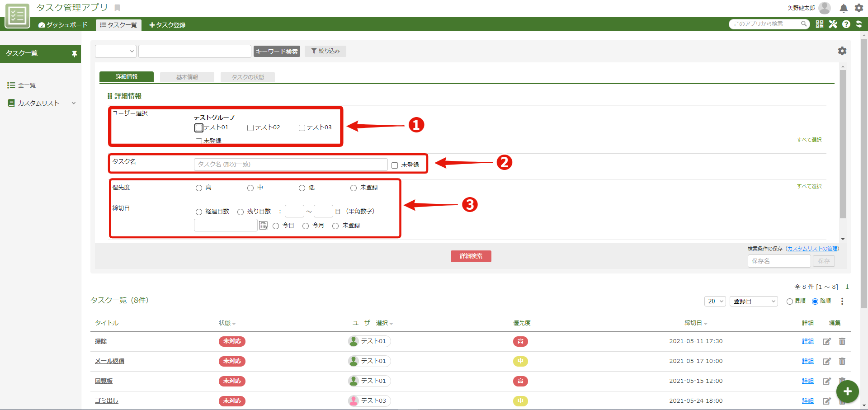
Task: Check the テスト01 user checkbox
Action: (198, 127)
